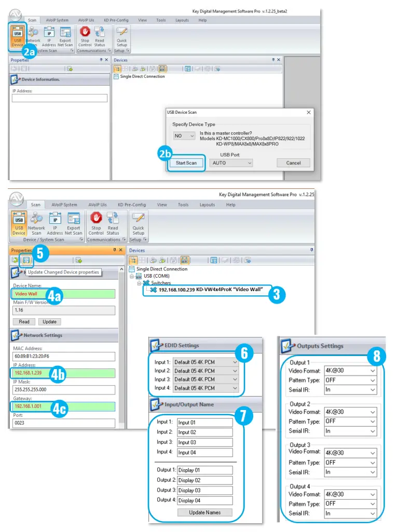Click IP Address icon in lower window ribbon
This screenshot has height=532, width=397.
[55, 223]
